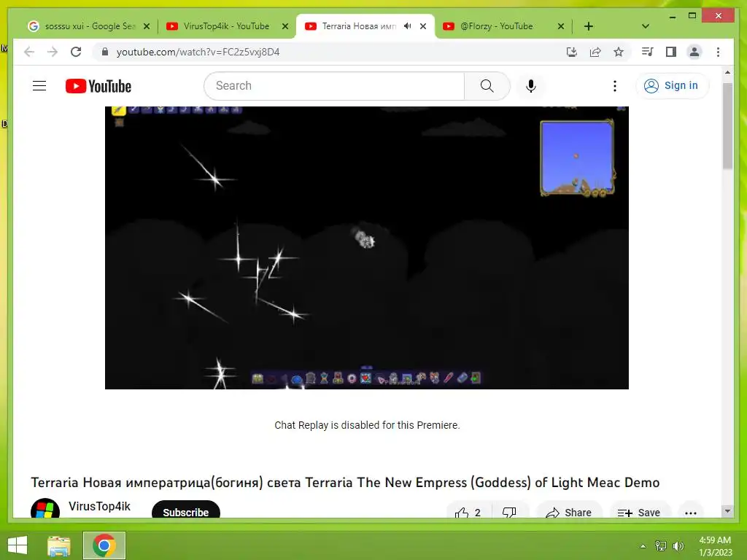Open the network tray icon
Screen dimensions: 747x560
click(x=660, y=546)
